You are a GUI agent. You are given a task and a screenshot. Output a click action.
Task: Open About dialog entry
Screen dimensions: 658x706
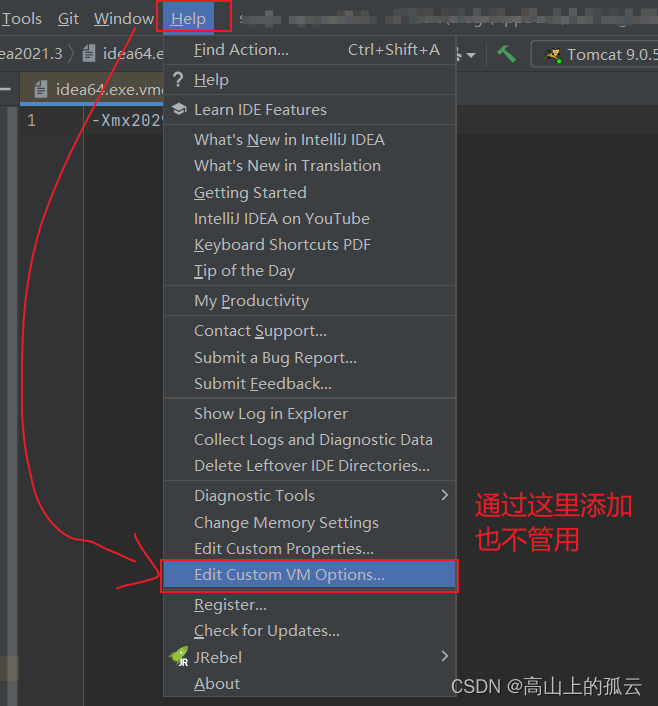(x=309, y=683)
